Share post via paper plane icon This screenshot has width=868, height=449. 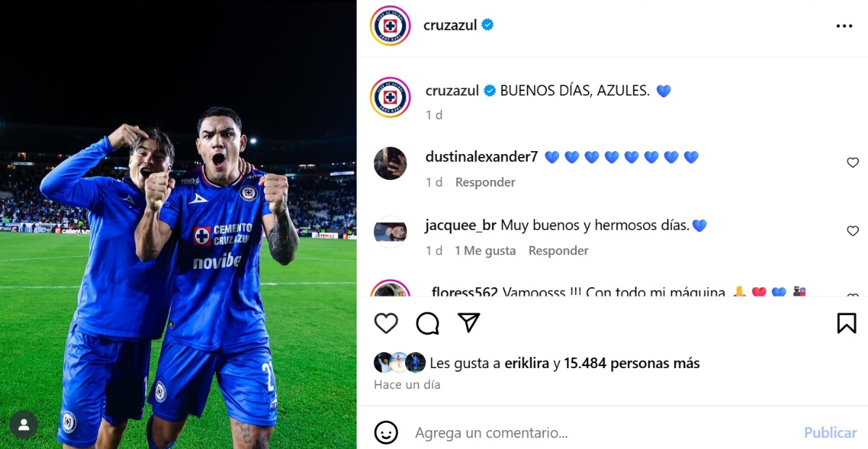469,322
